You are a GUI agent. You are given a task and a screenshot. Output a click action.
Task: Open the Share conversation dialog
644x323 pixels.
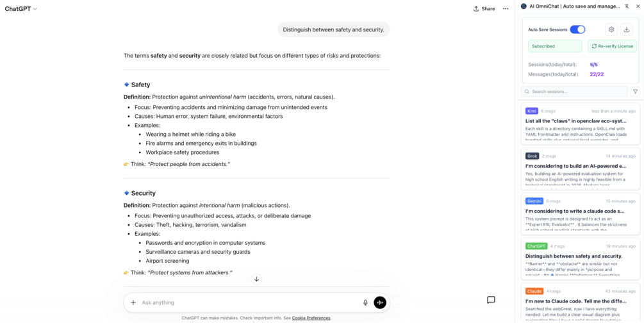click(x=484, y=8)
